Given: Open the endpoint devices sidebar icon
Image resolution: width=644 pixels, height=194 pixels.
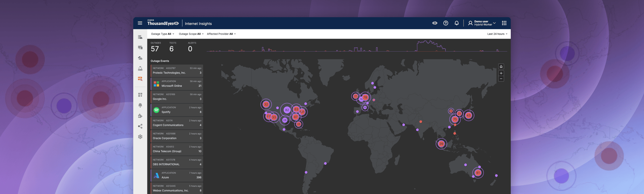Looking at the screenshot, I should (140, 48).
